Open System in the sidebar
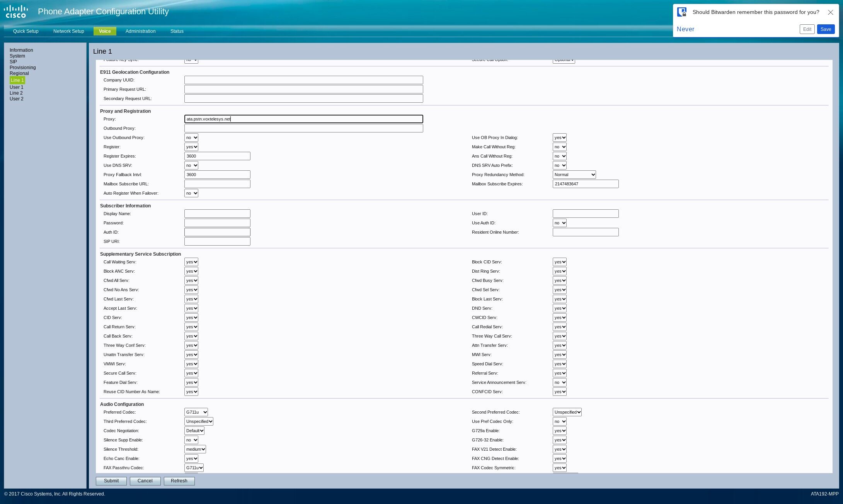The height and width of the screenshot is (504, 843). 17,56
